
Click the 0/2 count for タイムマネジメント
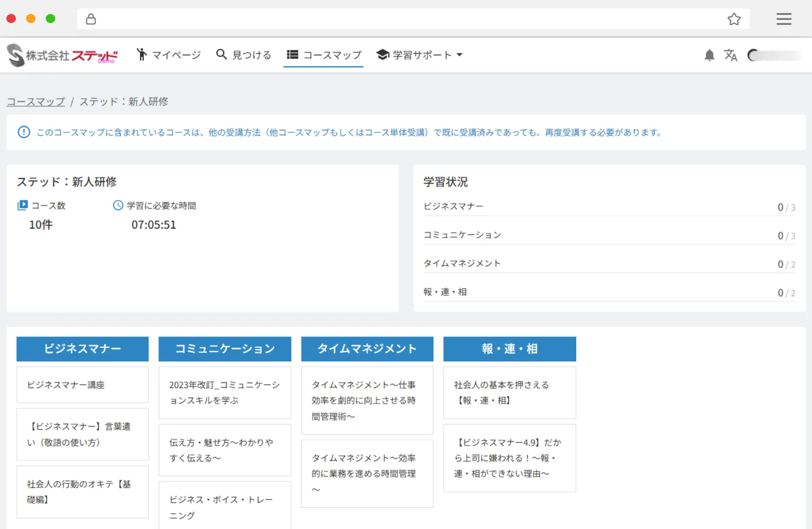(x=786, y=264)
